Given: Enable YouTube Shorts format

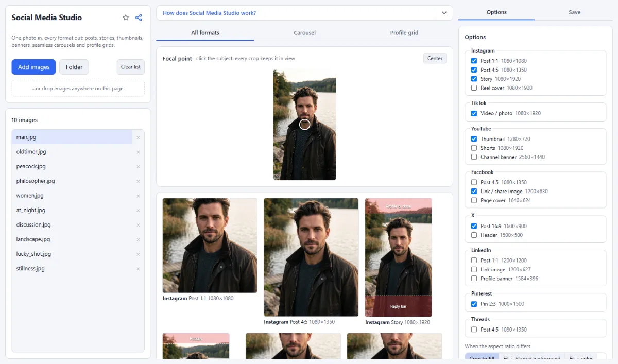Looking at the screenshot, I should pos(474,148).
